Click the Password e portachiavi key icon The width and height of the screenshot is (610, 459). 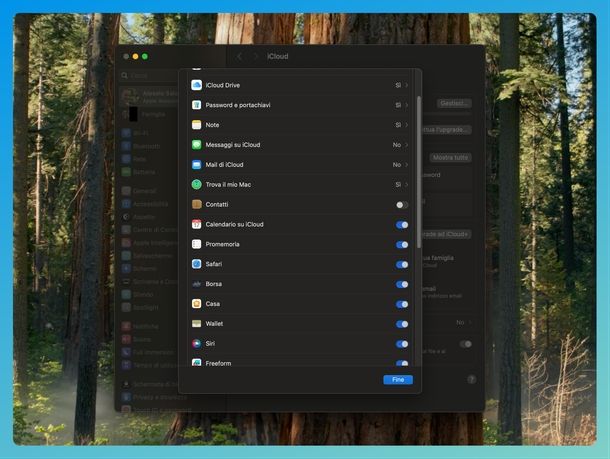[x=196, y=105]
